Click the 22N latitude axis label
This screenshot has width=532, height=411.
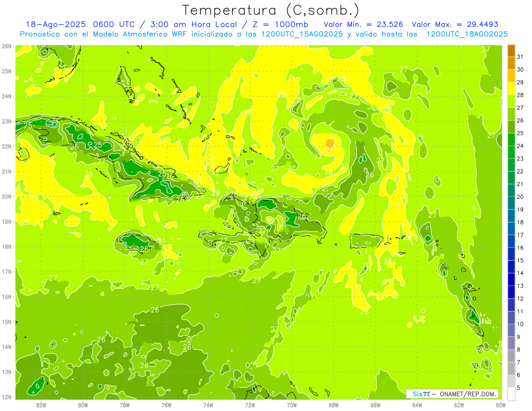point(7,146)
